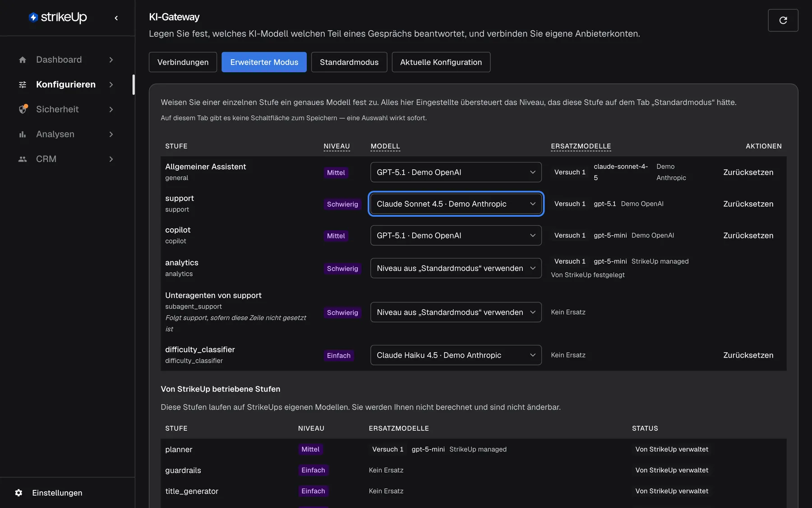812x508 pixels.
Task: Expand the Analysen menu chevron
Action: (x=111, y=134)
